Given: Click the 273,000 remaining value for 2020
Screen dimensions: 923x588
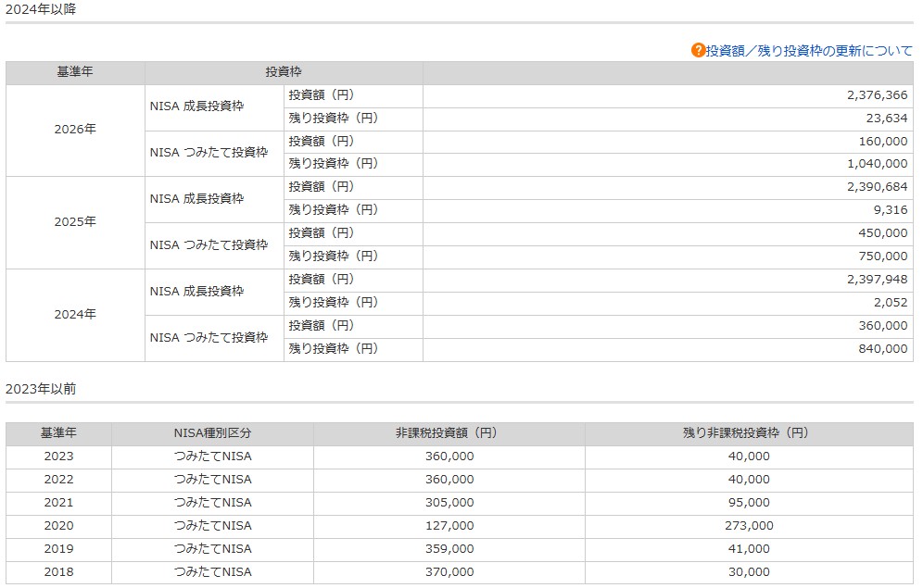Looking at the screenshot, I should click(747, 526).
